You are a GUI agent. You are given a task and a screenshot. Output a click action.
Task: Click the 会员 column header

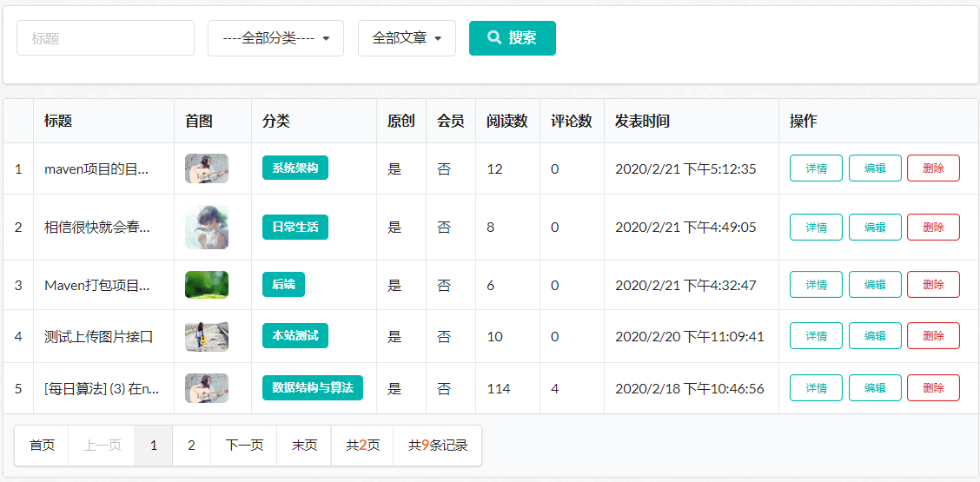click(x=451, y=122)
